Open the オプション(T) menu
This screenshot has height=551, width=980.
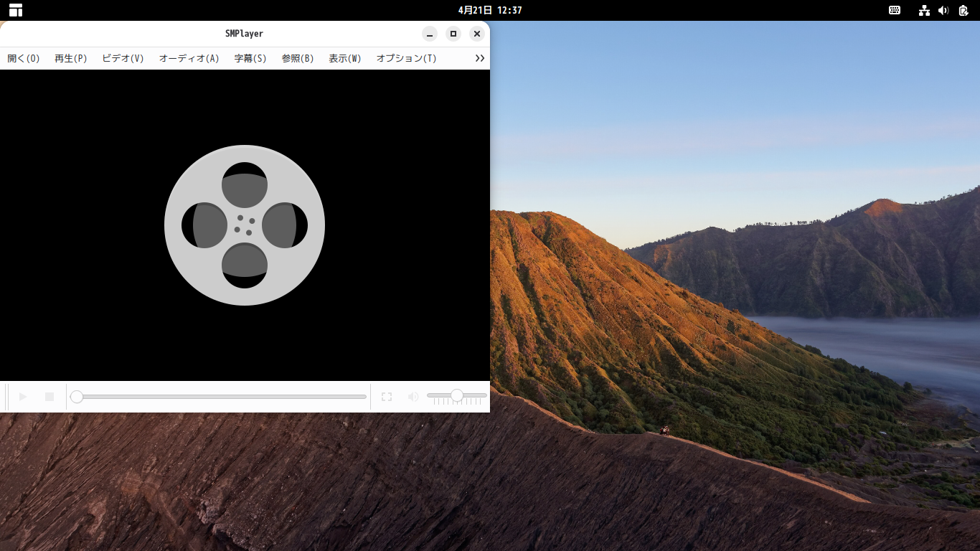405,58
